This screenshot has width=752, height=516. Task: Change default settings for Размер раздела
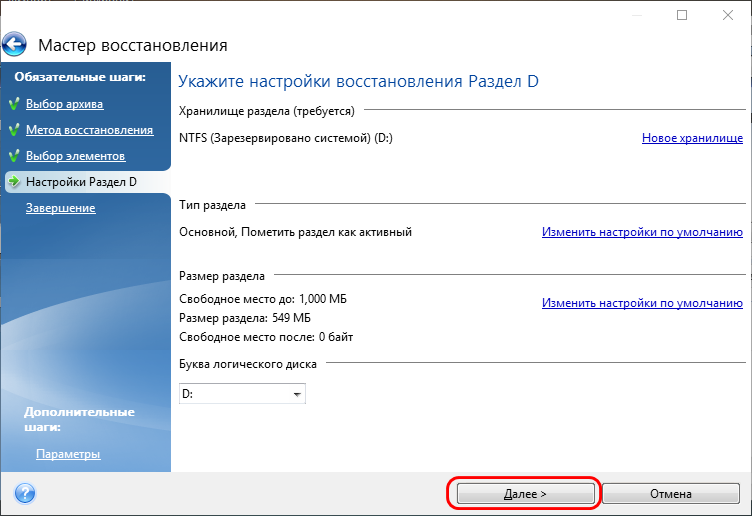click(x=642, y=303)
